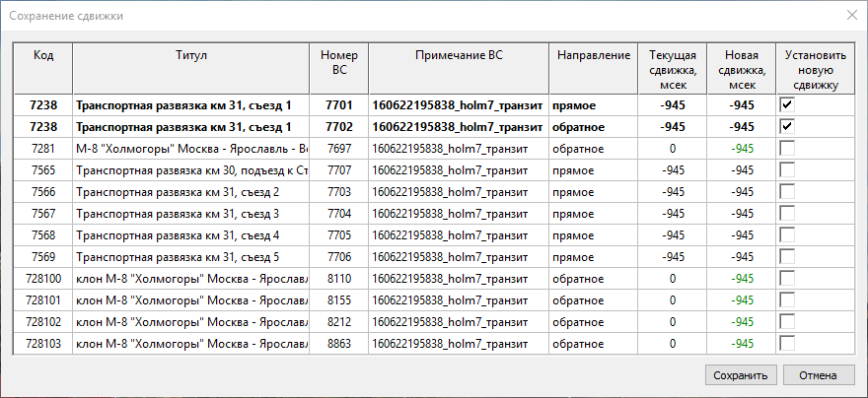Viewport: 868px width, 398px height.
Task: Click the Направление column header
Action: coord(593,56)
